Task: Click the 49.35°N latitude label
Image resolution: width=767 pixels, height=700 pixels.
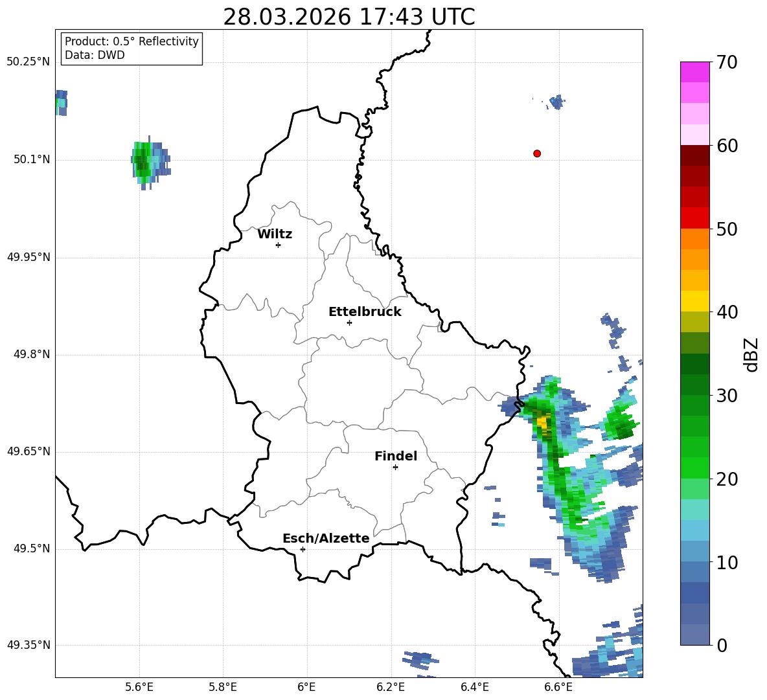Action: [x=29, y=645]
